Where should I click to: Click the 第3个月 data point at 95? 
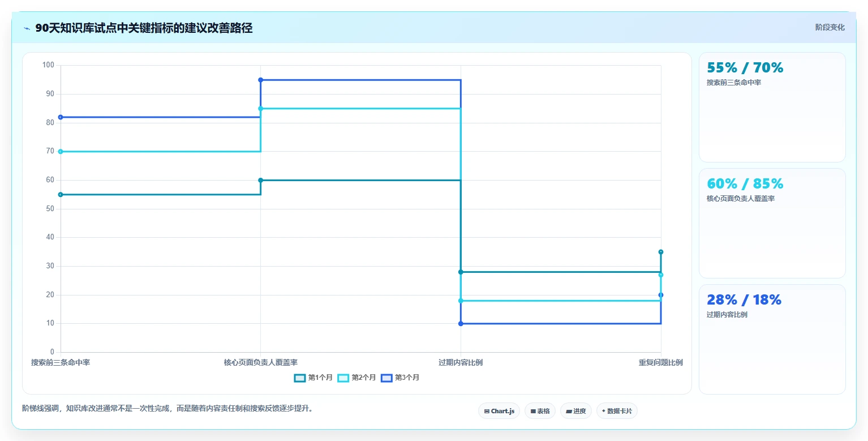(261, 80)
